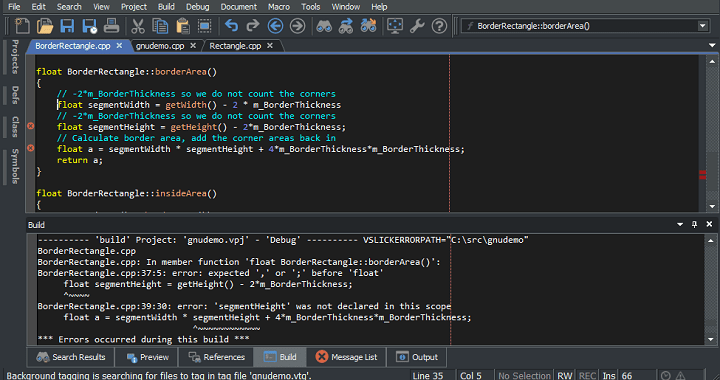Open the Project menu
Image resolution: width=720 pixels, height=380 pixels.
(x=134, y=7)
